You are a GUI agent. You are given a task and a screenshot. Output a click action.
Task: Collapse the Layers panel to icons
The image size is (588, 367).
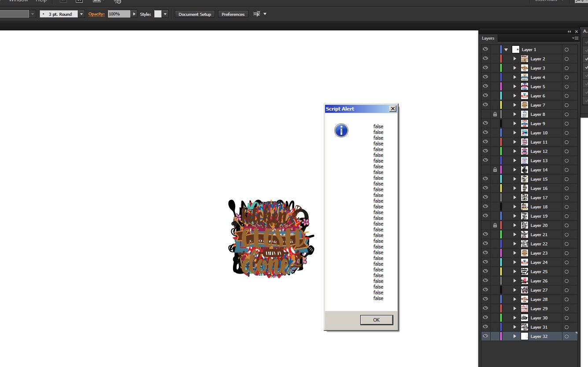(570, 32)
